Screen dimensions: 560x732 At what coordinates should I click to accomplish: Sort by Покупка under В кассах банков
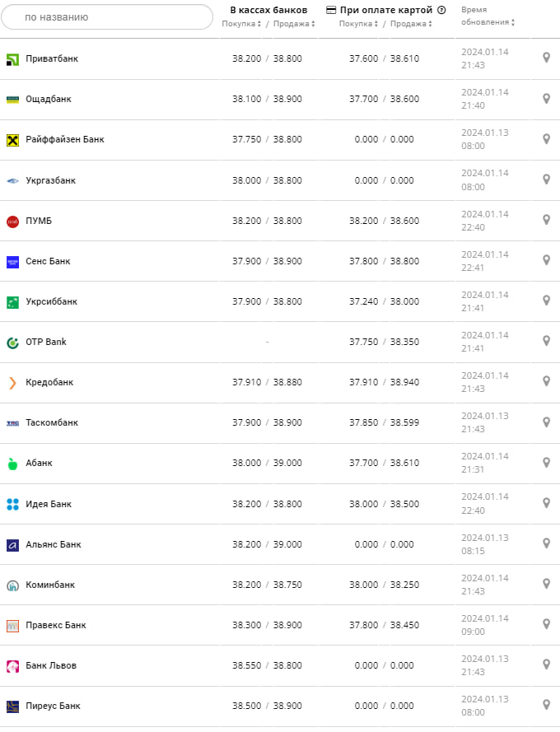click(x=241, y=24)
